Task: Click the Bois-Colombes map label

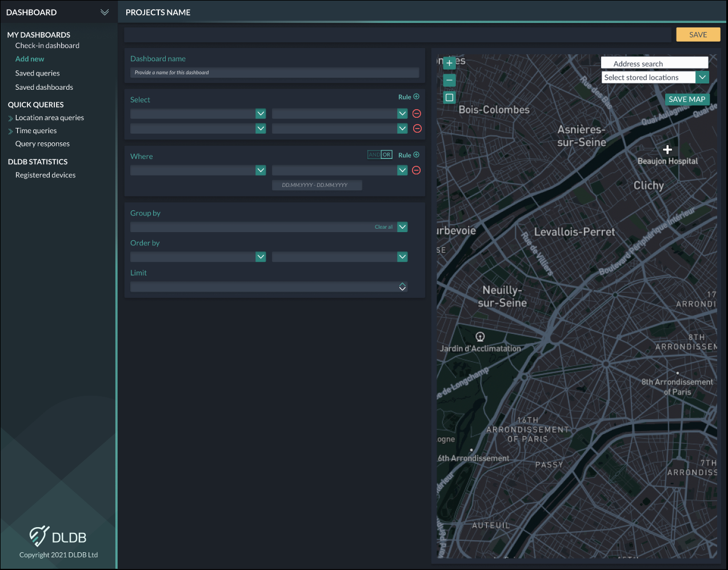Action: [x=494, y=110]
